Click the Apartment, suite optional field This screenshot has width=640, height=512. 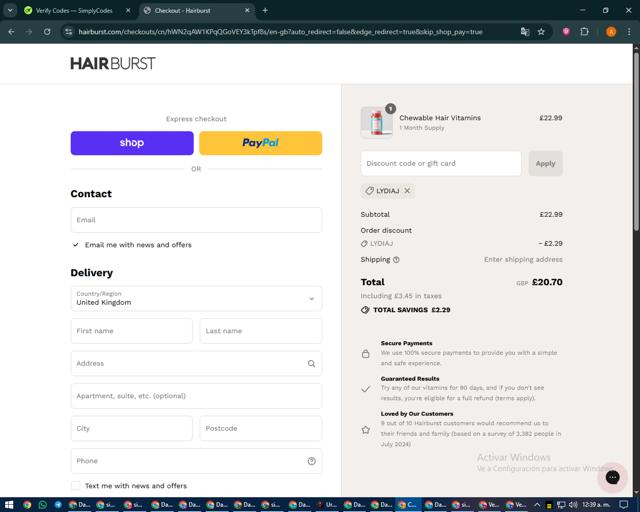(x=196, y=396)
